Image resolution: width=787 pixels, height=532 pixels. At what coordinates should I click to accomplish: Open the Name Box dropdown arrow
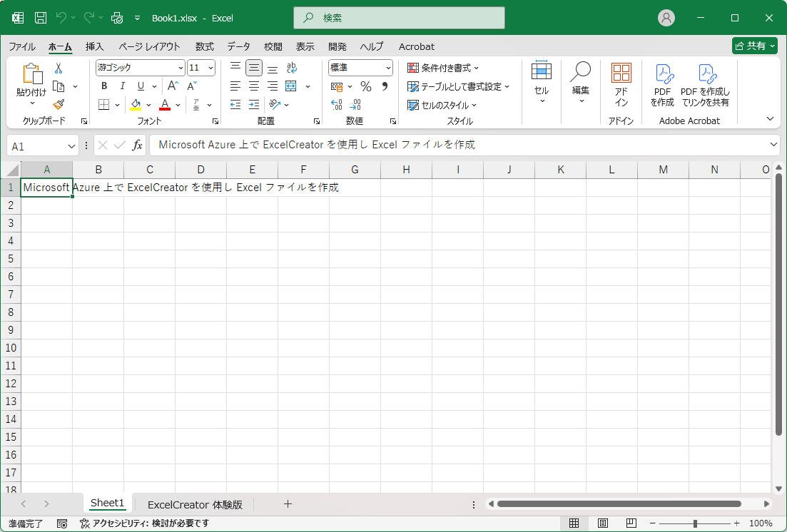click(x=71, y=146)
